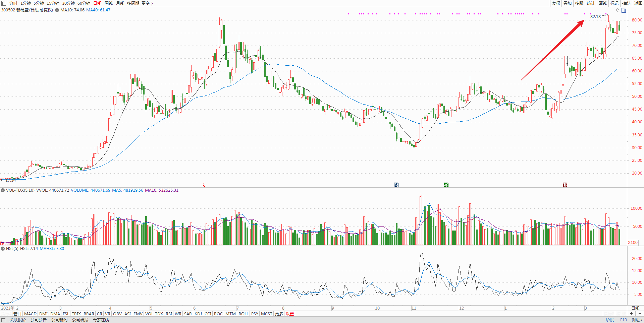The height and width of the screenshot is (323, 644).
Task: Open 窗口 window count selector
Action: coord(17,314)
